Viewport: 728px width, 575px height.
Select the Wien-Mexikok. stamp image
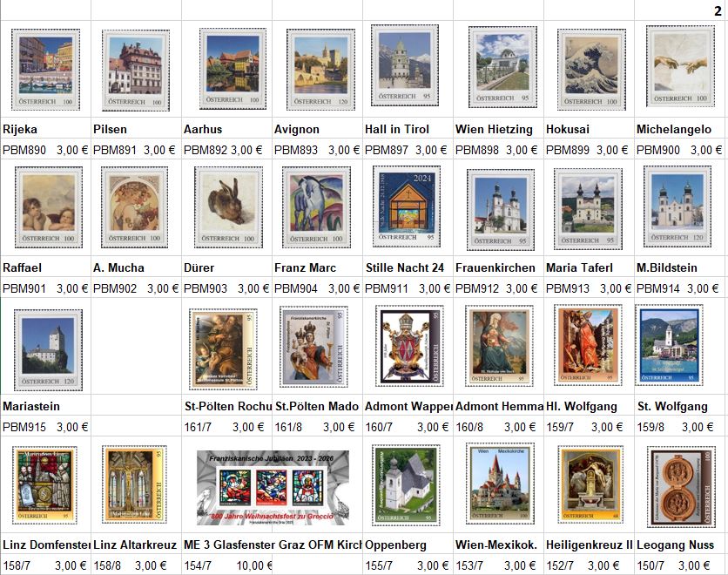point(501,484)
